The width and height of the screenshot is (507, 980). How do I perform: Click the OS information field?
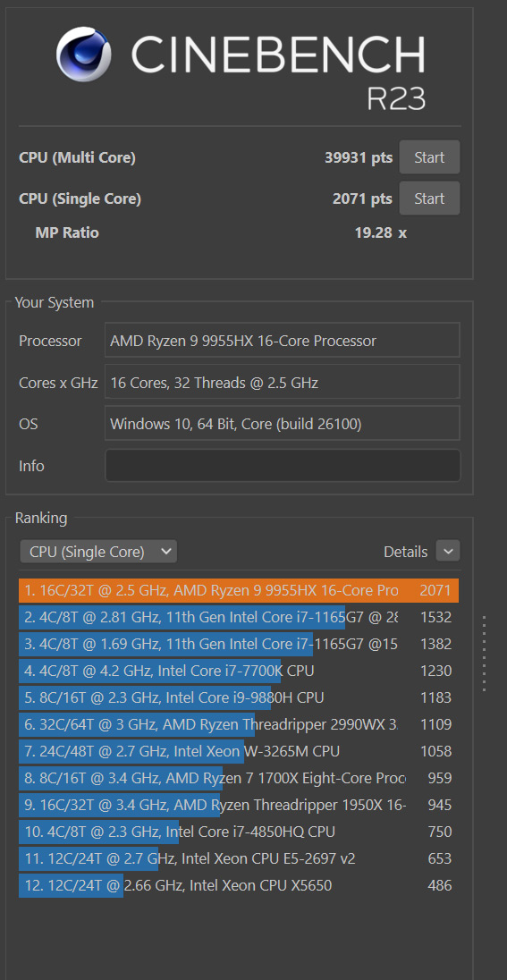click(283, 424)
